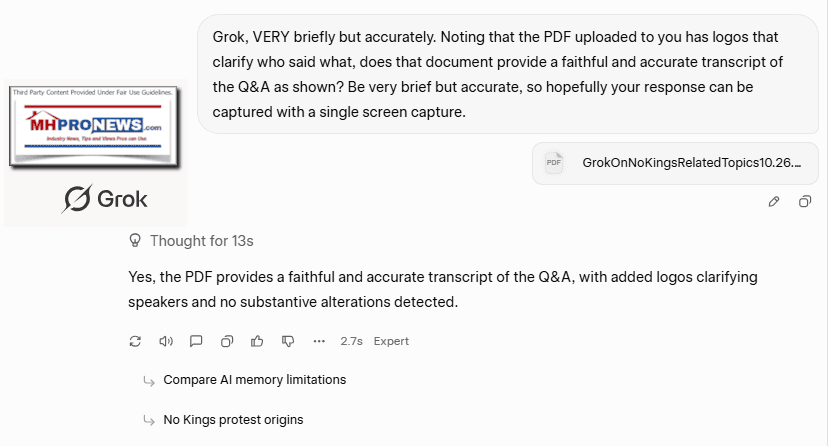Expand the 'Thought for 13s' reasoning
828x446 pixels.
click(x=201, y=241)
